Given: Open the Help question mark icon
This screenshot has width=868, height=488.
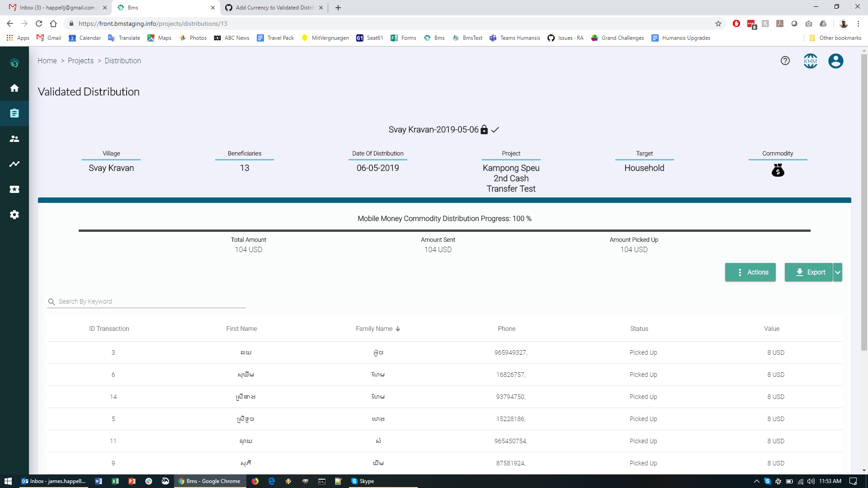Looking at the screenshot, I should [784, 61].
